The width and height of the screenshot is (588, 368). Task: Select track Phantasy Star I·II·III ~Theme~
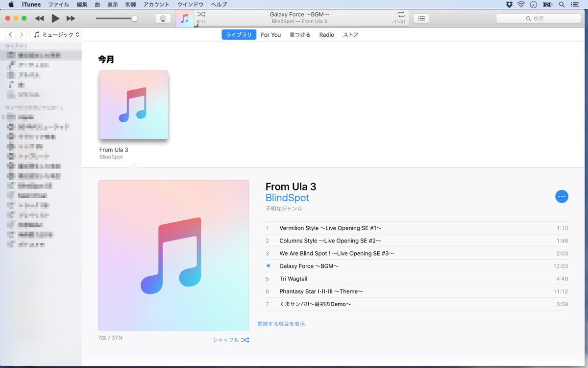pos(416,291)
